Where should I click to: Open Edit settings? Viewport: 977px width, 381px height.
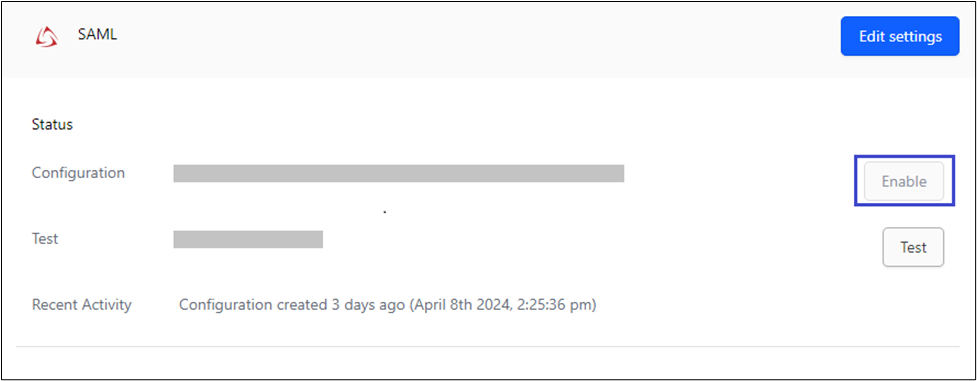click(900, 36)
